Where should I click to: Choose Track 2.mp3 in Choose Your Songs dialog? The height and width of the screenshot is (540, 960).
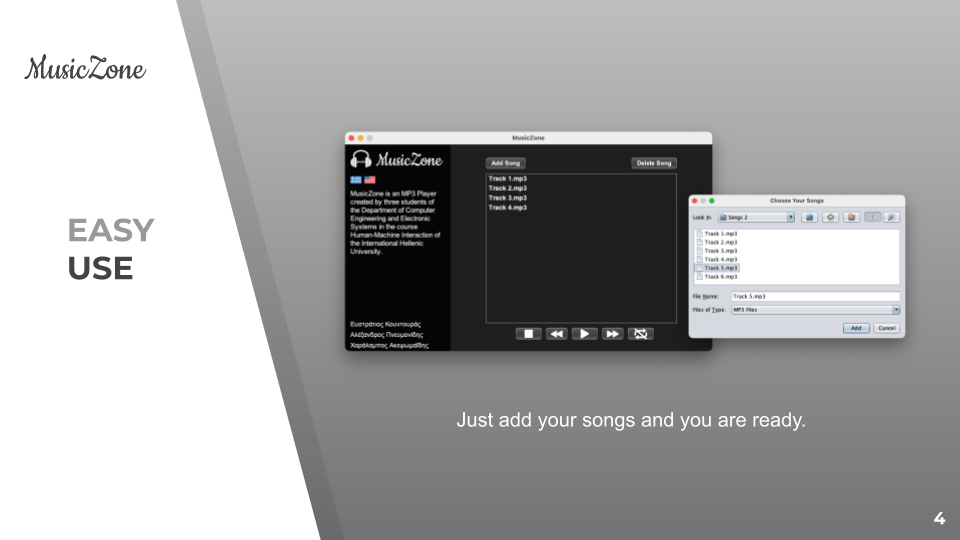(x=717, y=242)
